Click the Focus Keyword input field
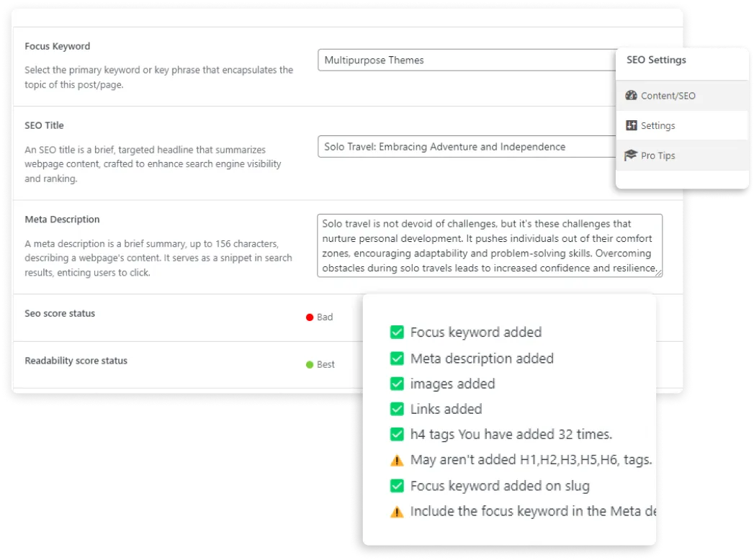Image resolution: width=754 pixels, height=560 pixels. [x=465, y=60]
